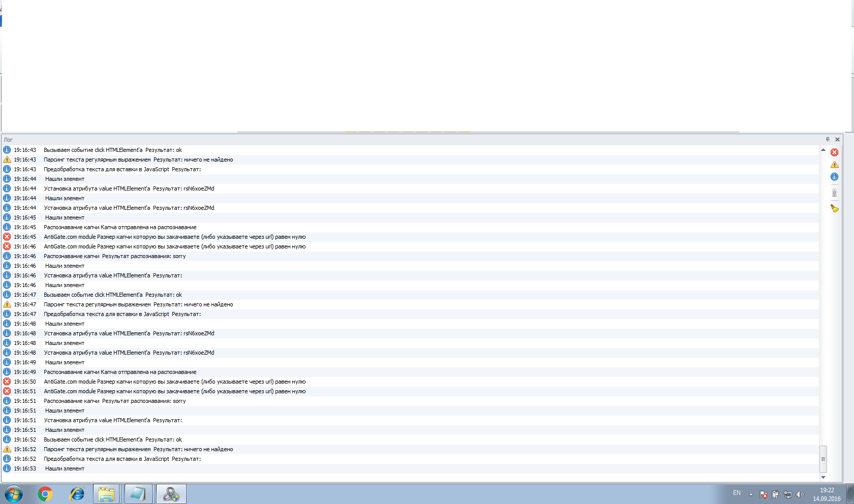Click the Show desktop button

point(850,494)
